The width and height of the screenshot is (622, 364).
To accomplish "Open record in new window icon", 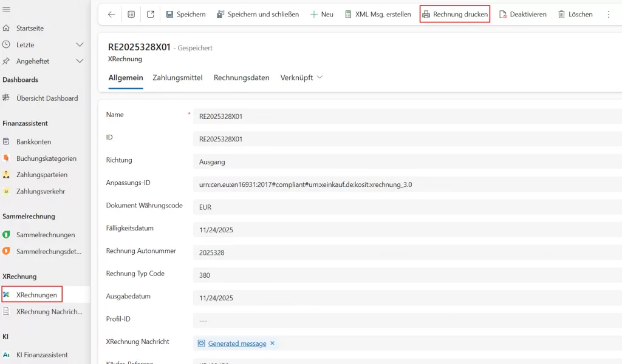I will [151, 15].
